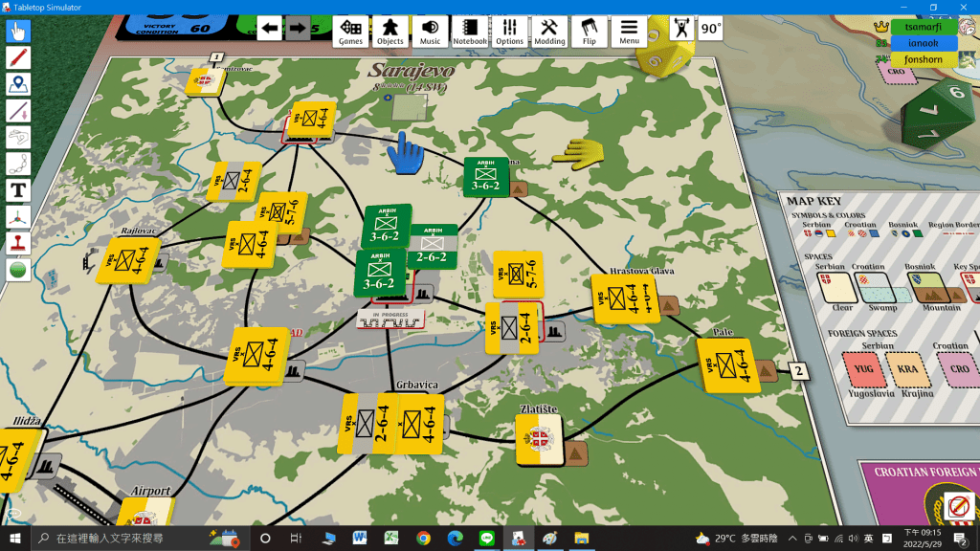980x551 pixels.
Task: Activate the Line measure tool
Action: point(17,111)
